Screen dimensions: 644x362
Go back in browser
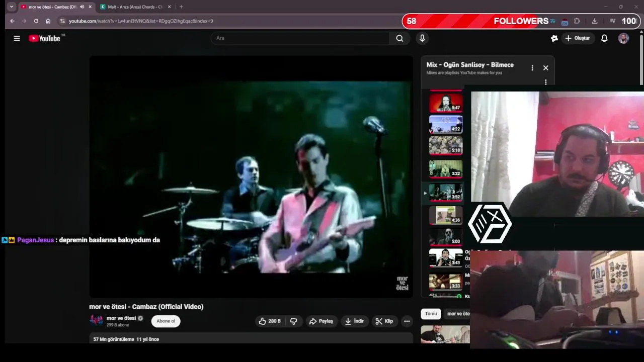(x=12, y=21)
